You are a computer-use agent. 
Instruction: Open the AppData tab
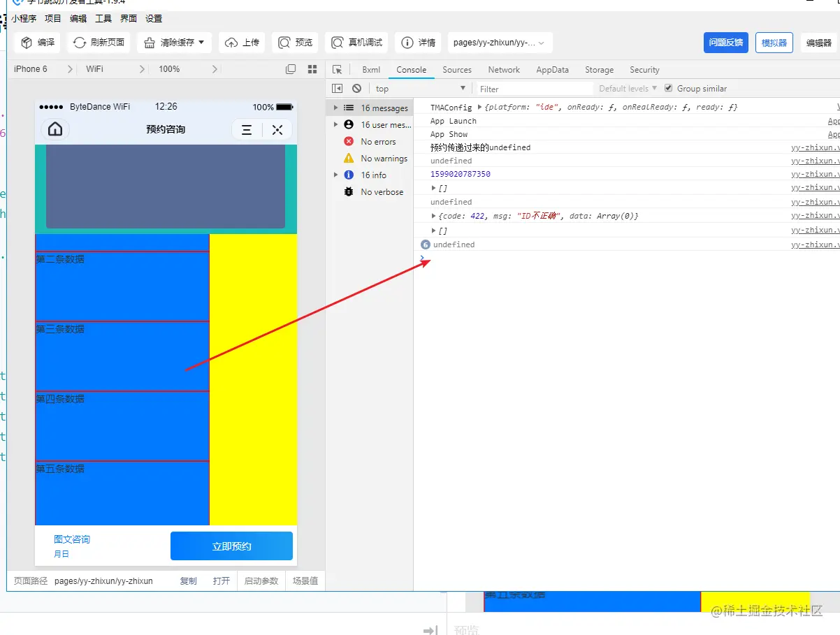553,70
